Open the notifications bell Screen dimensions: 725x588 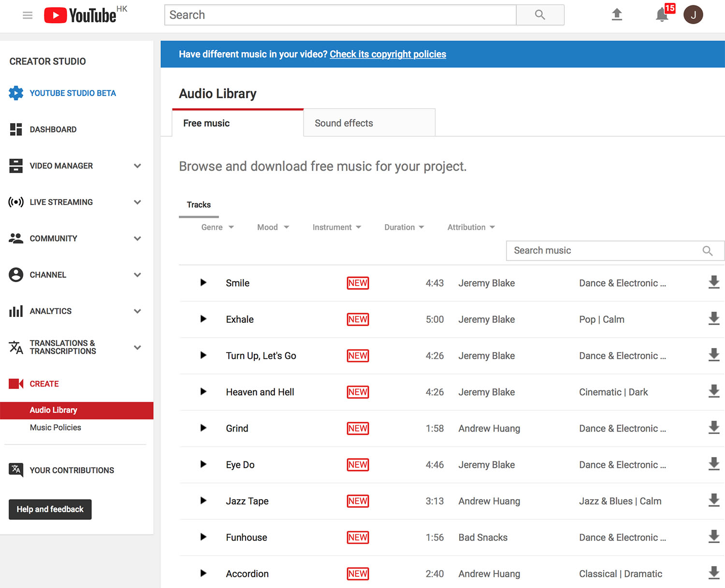click(x=662, y=15)
